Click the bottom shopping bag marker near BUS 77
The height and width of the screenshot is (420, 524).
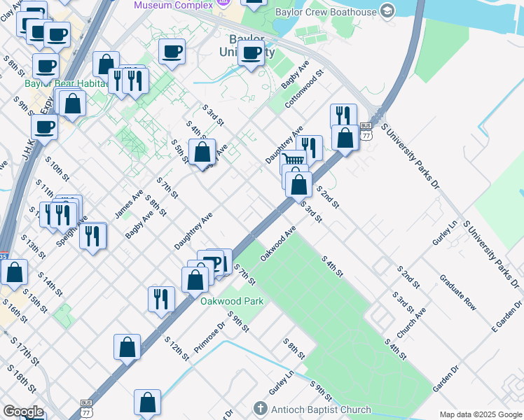coord(147,403)
